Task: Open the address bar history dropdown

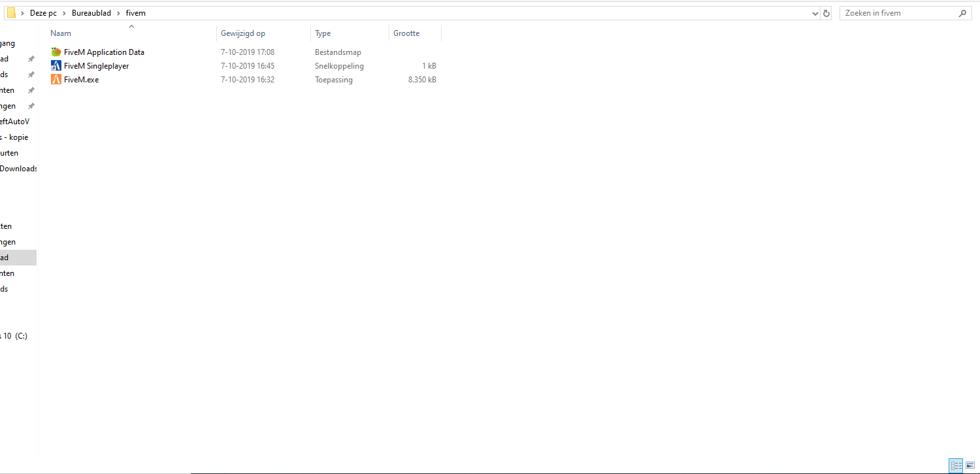Action: tap(815, 13)
